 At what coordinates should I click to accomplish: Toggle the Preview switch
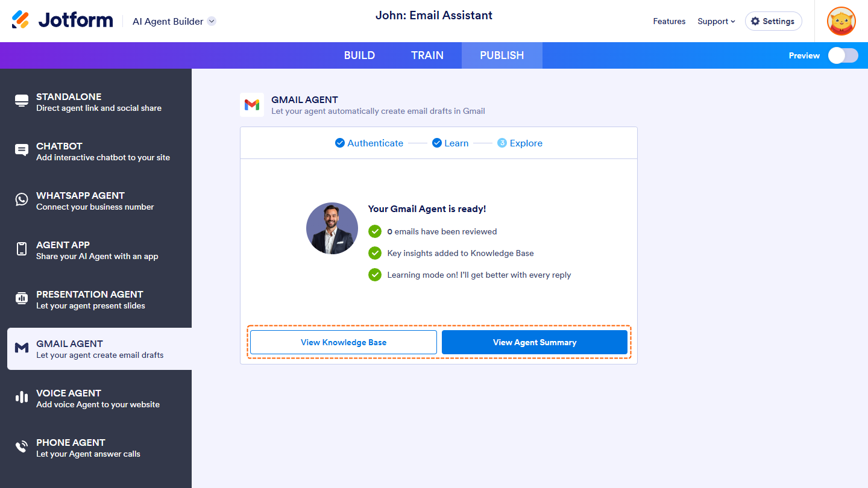coord(843,55)
